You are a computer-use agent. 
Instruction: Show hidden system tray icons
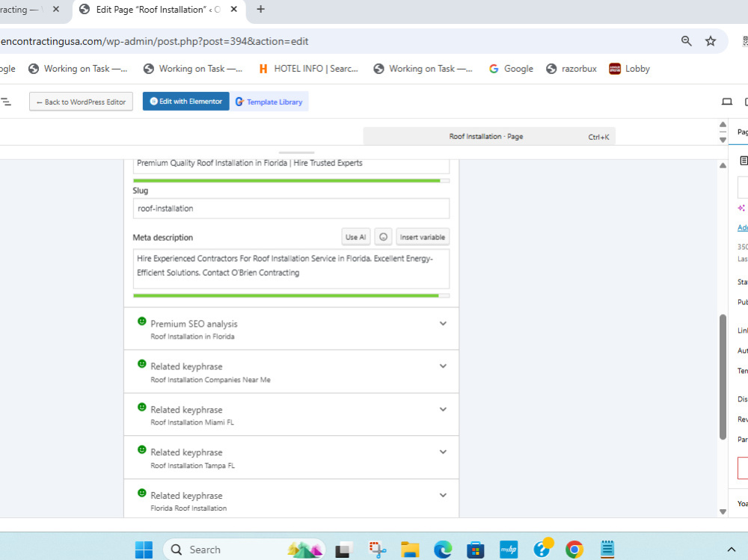click(x=731, y=550)
